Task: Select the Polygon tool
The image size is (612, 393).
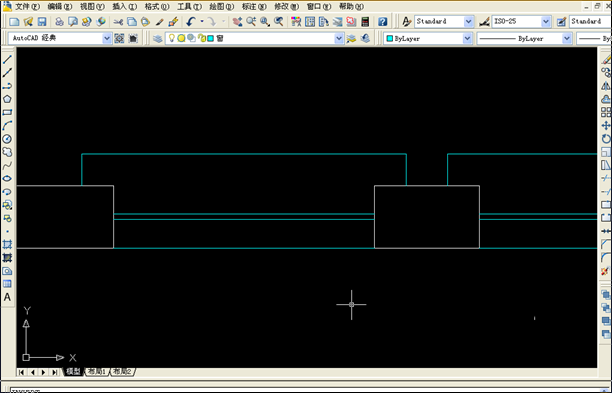Action: [7, 99]
